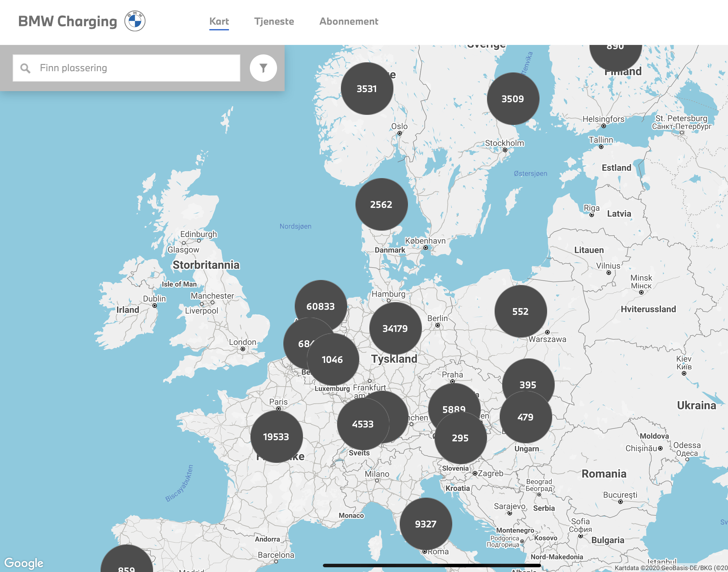Open the 3531 charging cluster in Norway
728x572 pixels.
tap(367, 89)
